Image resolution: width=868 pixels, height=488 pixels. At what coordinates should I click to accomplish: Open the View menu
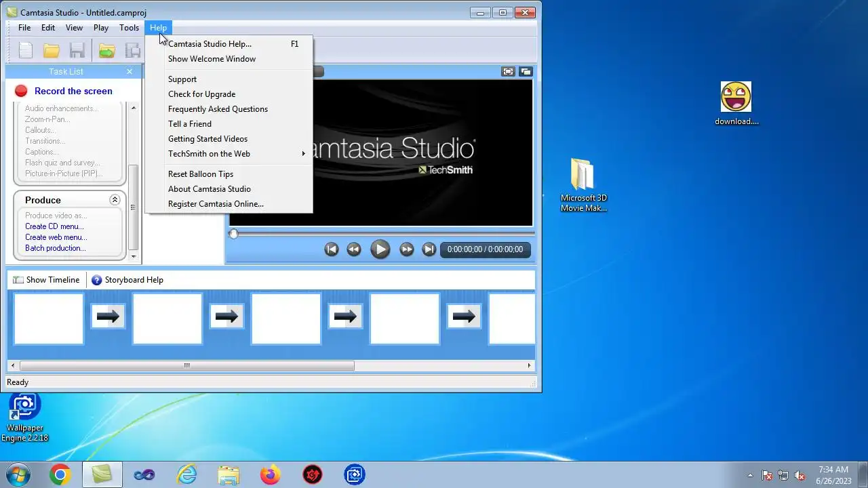(74, 28)
